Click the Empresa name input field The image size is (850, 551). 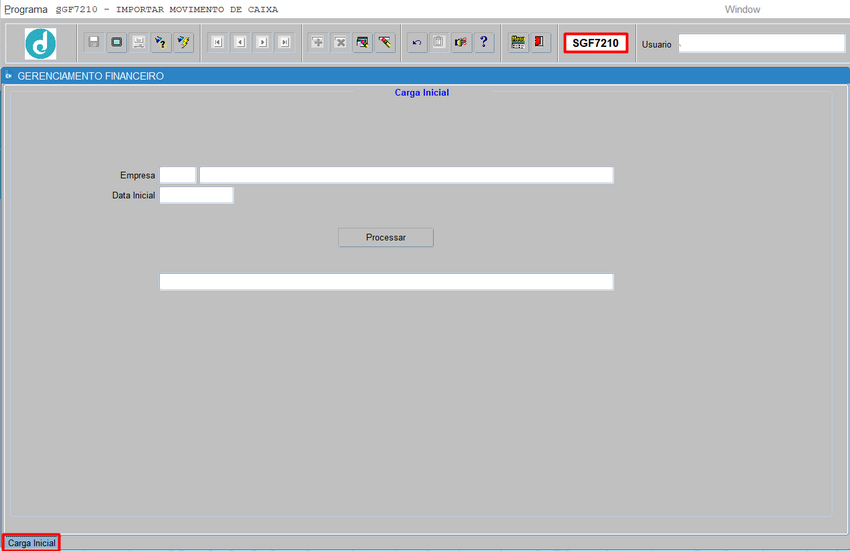407,175
